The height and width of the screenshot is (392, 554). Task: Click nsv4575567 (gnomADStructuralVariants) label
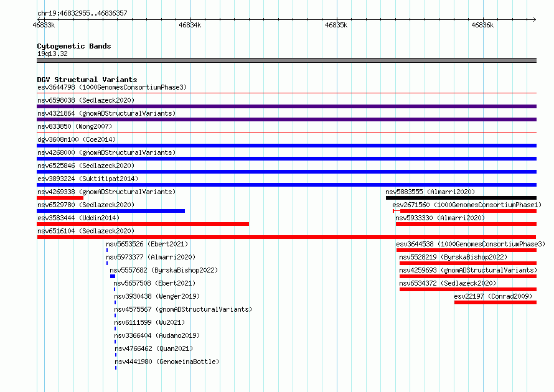(183, 309)
